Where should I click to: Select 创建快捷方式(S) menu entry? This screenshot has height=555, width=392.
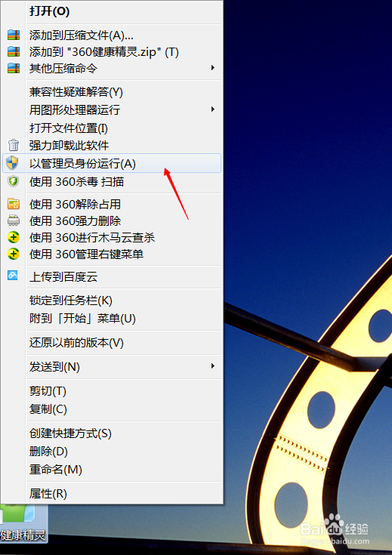pyautogui.click(x=112, y=433)
